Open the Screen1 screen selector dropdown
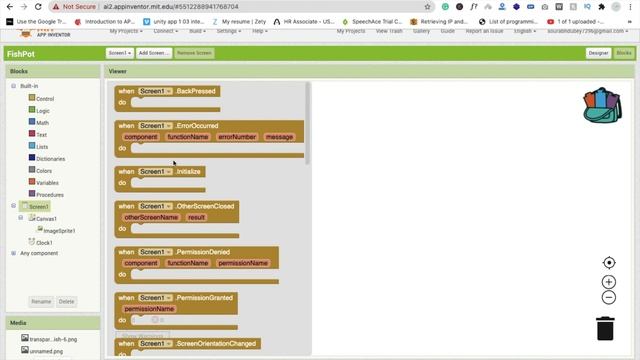Viewport: 640px width, 360px height. [x=120, y=53]
